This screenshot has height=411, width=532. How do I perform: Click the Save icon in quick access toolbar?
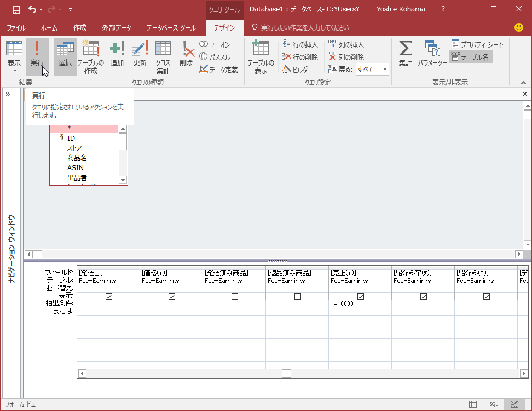16,9
